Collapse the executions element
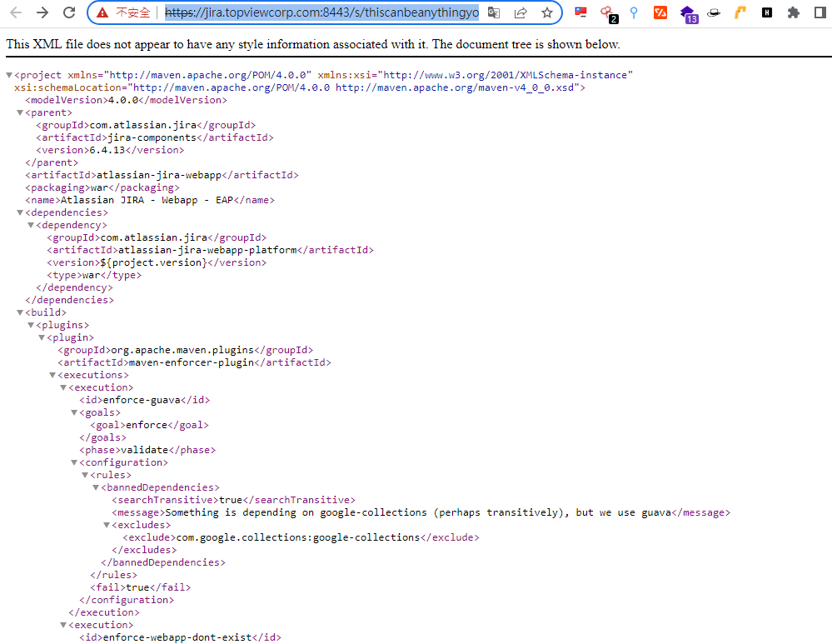Viewport: 832px width, 644px height. point(52,376)
